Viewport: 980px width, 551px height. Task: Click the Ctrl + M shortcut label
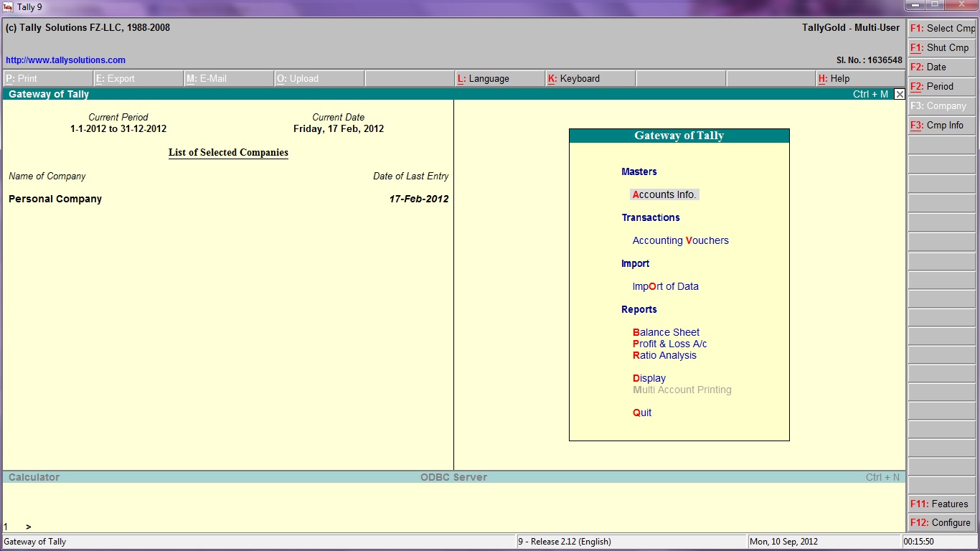[x=870, y=94]
